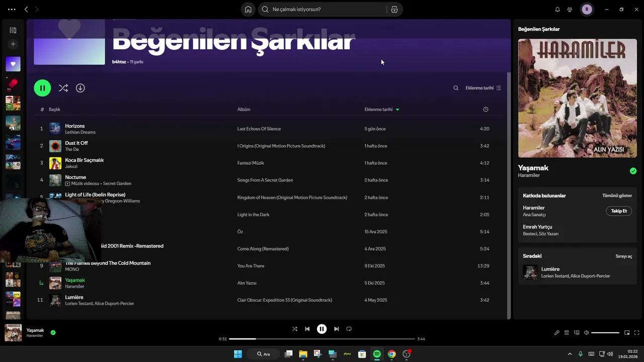This screenshot has height=362, width=644.
Task: Select the song Horizons
Action: pyautogui.click(x=75, y=126)
